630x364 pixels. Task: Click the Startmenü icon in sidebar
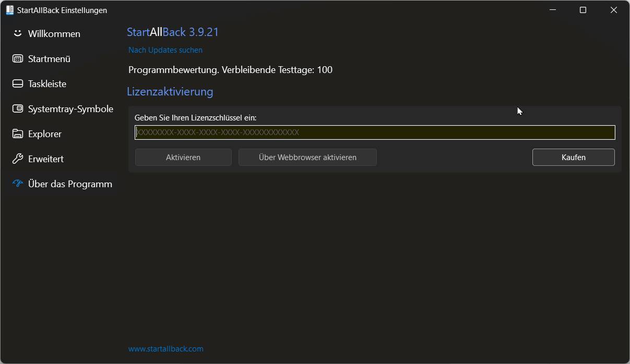click(18, 58)
